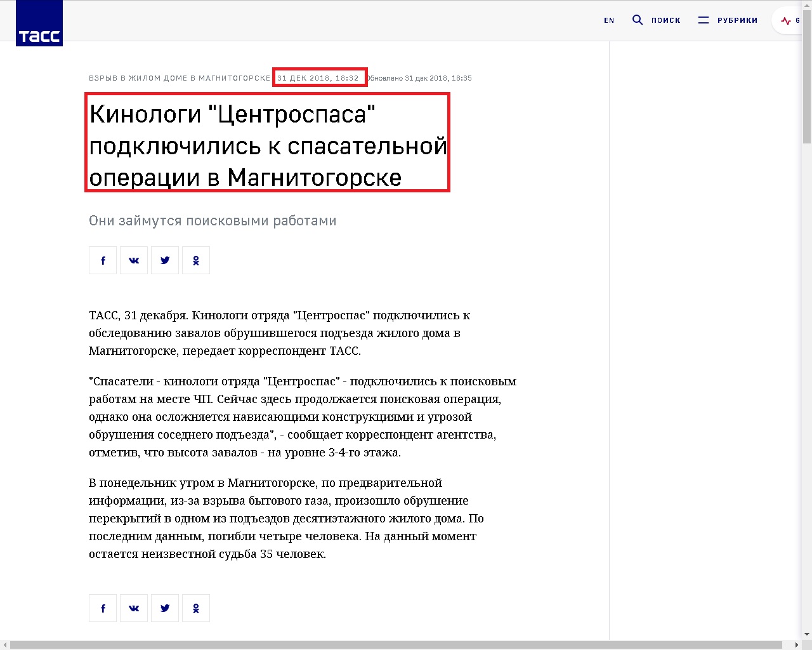Open search with the magnifier icon
Viewport: 812px width, 650px height.
tap(636, 20)
